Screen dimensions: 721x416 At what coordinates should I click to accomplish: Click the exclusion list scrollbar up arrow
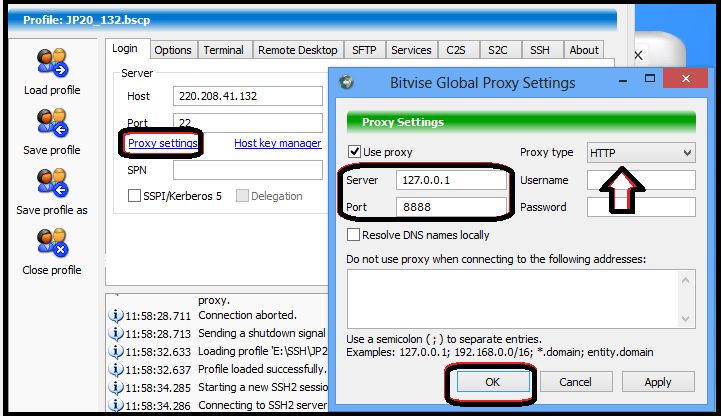coord(686,280)
